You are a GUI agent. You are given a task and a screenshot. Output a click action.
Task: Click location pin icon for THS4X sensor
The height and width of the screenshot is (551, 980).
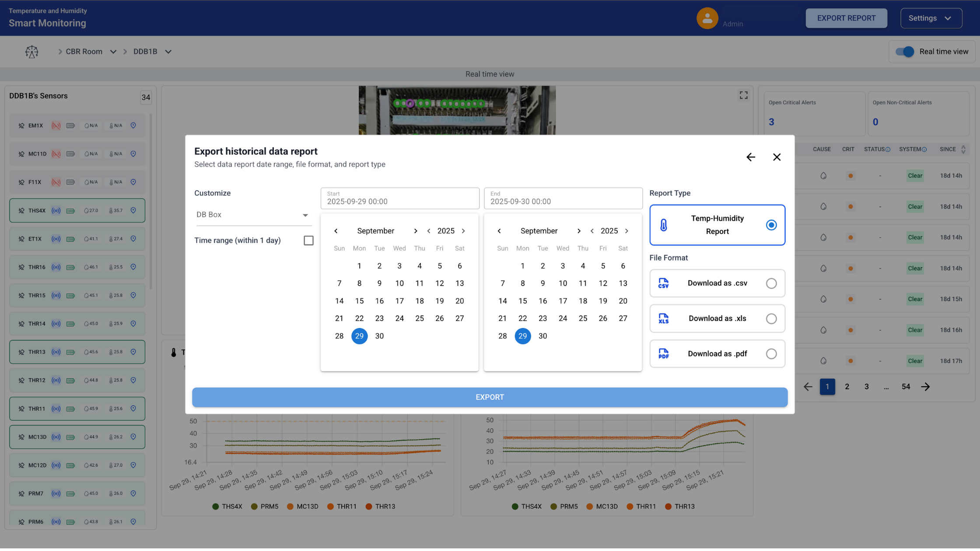click(x=133, y=210)
